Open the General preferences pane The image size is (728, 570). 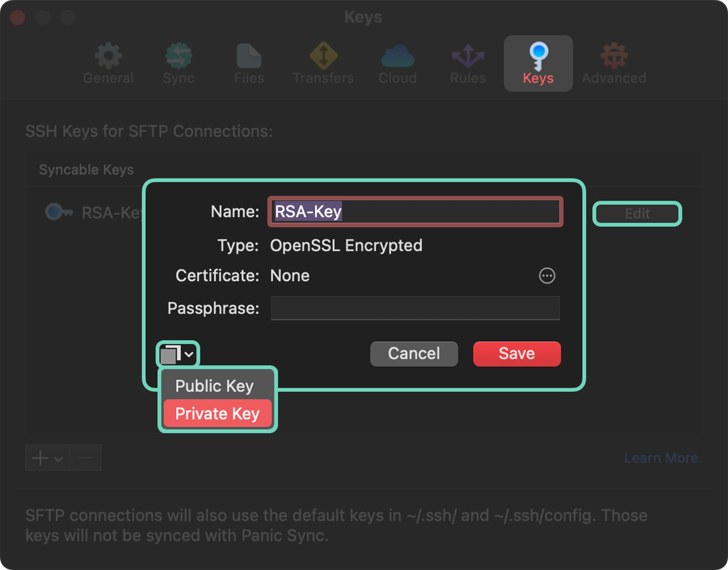[x=107, y=63]
